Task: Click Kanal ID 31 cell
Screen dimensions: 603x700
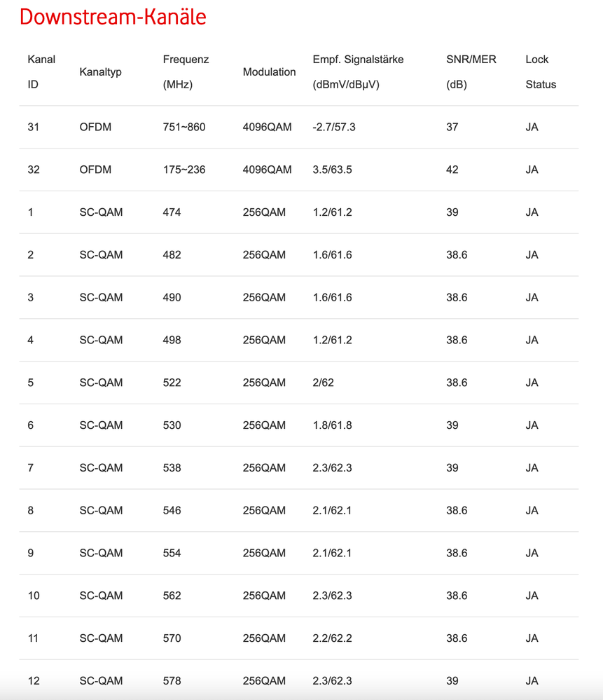Action: (34, 127)
